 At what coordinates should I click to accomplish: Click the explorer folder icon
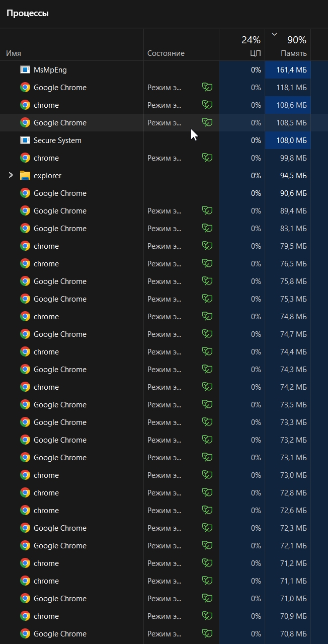[x=25, y=175]
